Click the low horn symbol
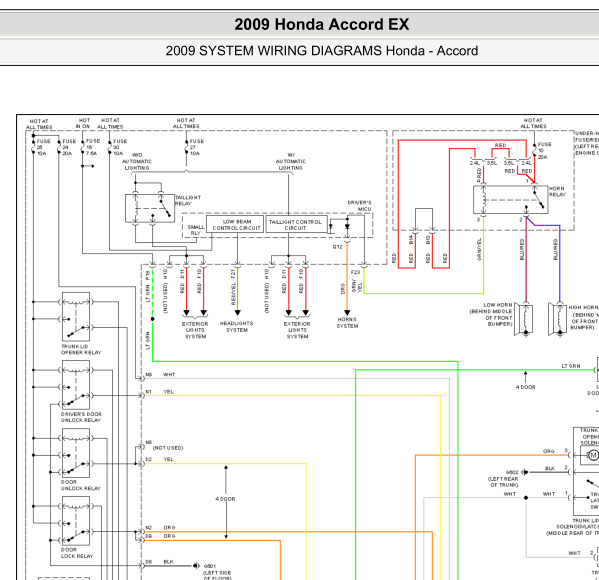This screenshot has width=599, height=580. [524, 319]
